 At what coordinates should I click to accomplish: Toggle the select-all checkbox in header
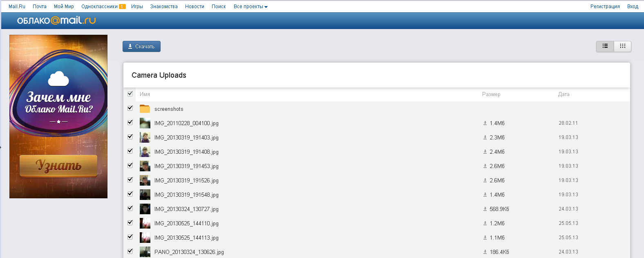click(130, 94)
